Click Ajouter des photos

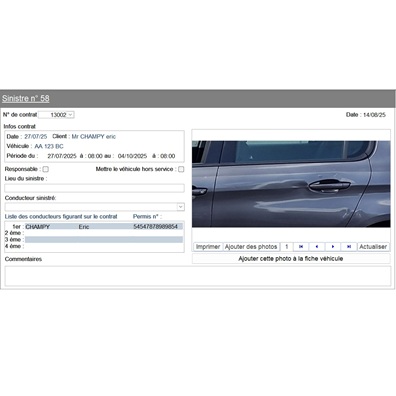pyautogui.click(x=251, y=247)
